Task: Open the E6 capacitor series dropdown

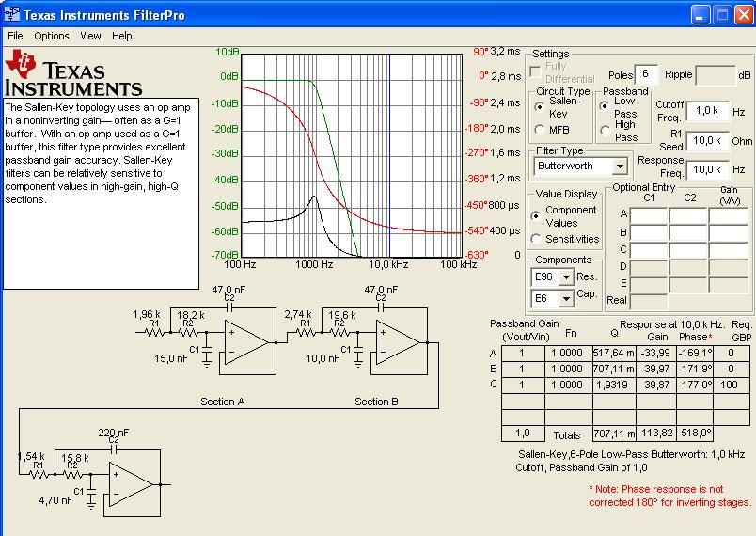Action: pyautogui.click(x=566, y=299)
